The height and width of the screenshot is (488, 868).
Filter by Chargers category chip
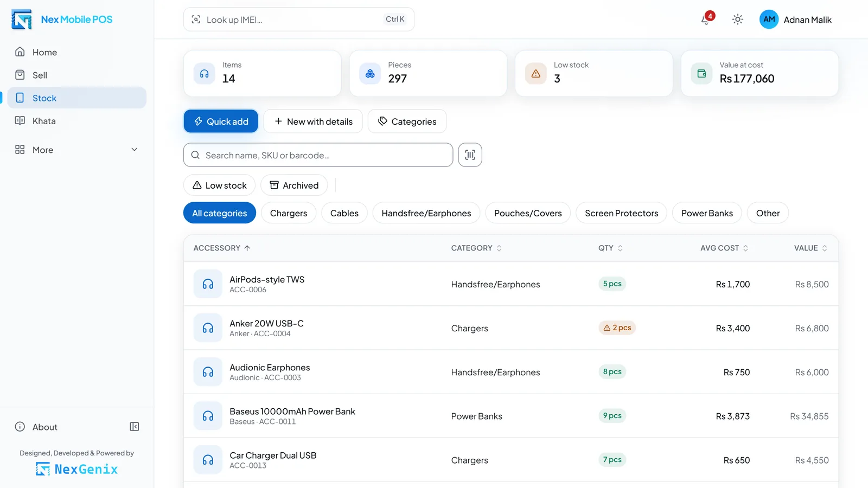coord(289,213)
